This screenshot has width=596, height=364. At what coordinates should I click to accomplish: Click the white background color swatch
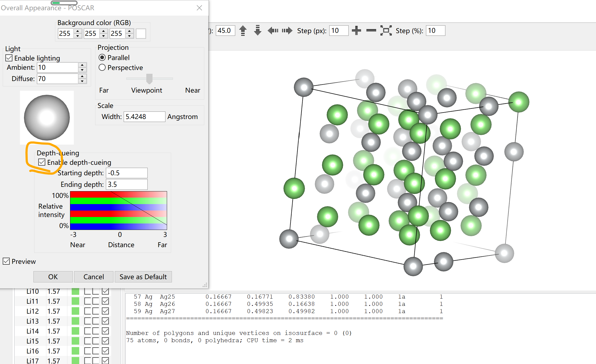pos(141,33)
